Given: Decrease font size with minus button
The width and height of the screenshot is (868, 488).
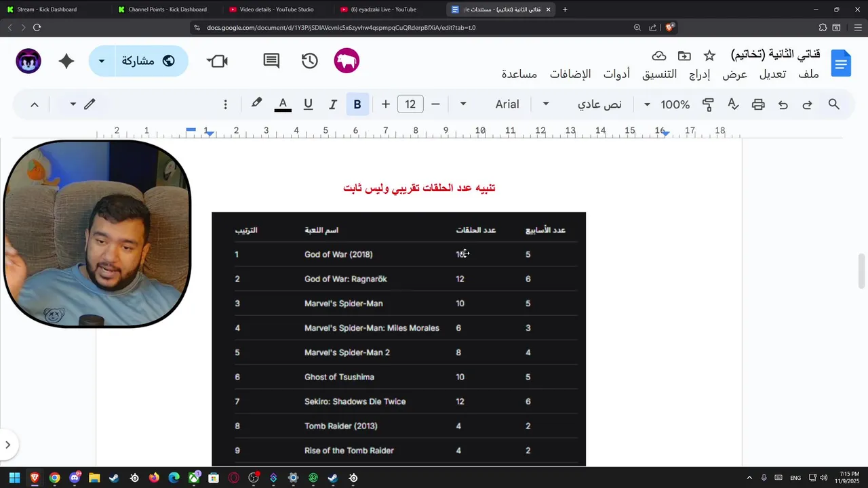Looking at the screenshot, I should pyautogui.click(x=435, y=104).
